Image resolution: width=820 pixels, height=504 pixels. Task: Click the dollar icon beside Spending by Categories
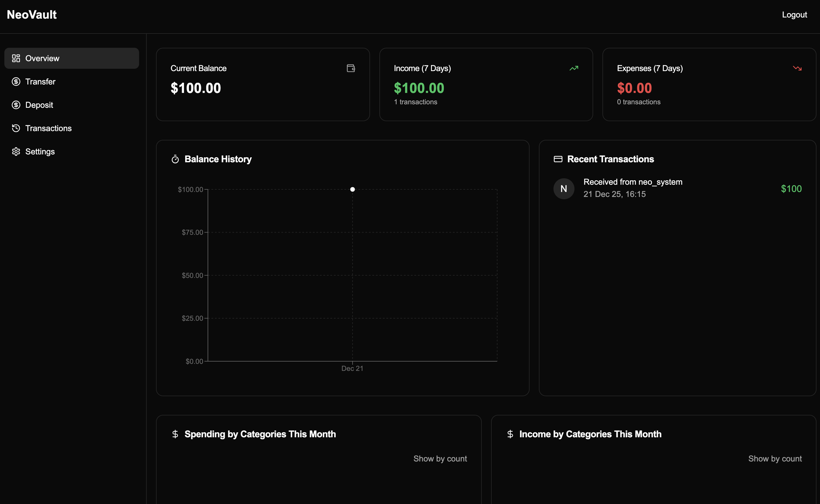[175, 434]
